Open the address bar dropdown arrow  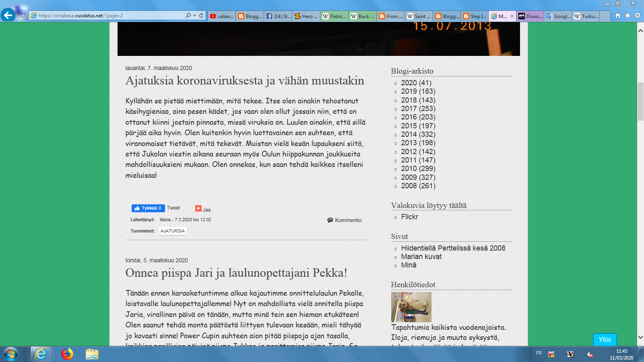pos(195,15)
